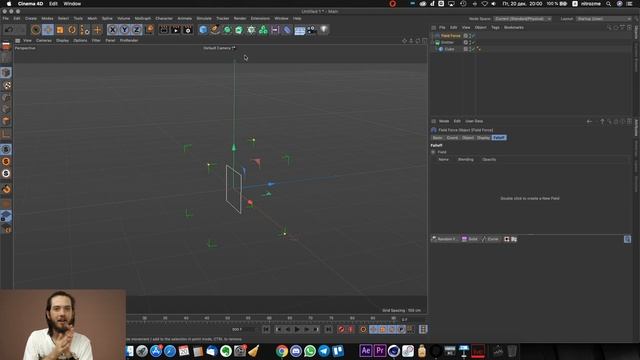Open Attribute Manager User Data menu
640x360 pixels.
474,121
